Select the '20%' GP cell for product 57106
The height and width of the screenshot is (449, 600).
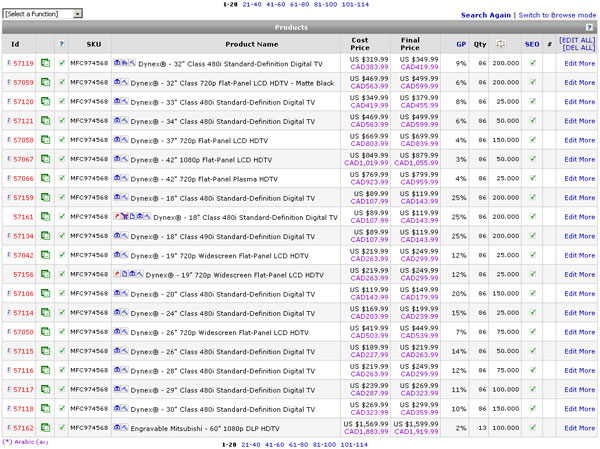pyautogui.click(x=459, y=294)
